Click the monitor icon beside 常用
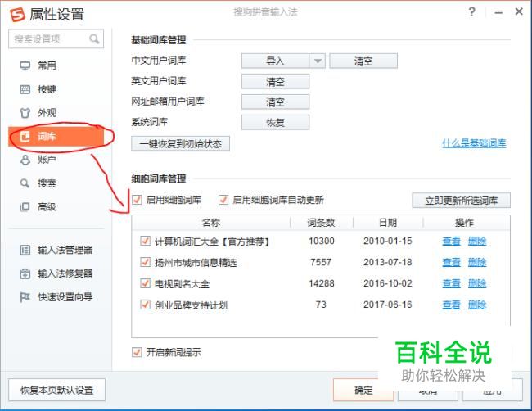532x411 pixels. (25, 65)
